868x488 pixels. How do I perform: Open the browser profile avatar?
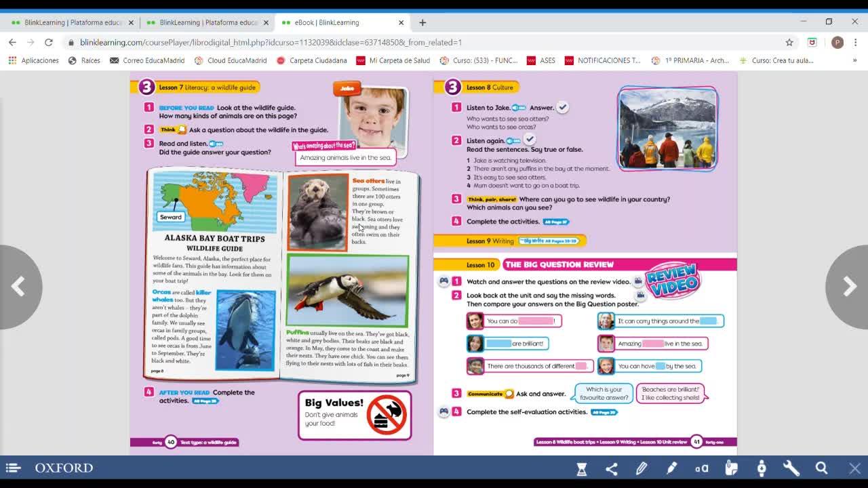coord(837,42)
